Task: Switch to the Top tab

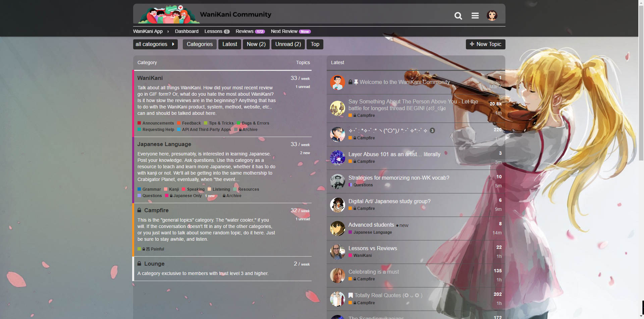Action: [315, 44]
